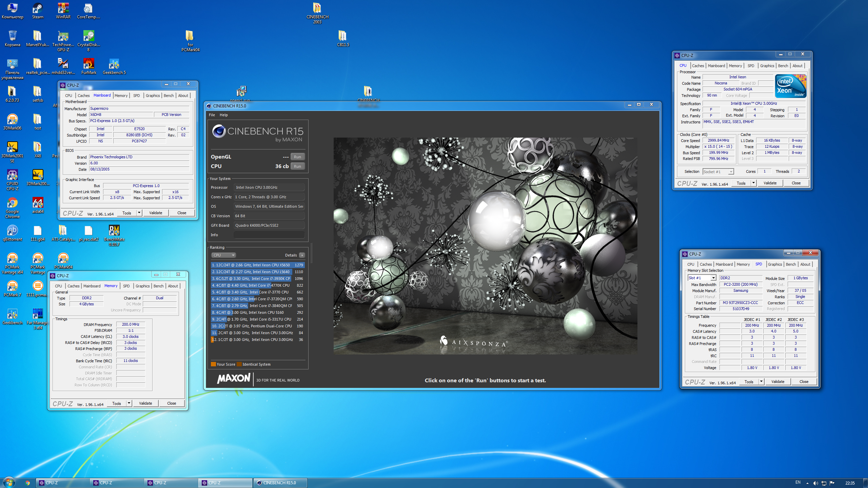
Task: Launch Geekbench 5 desktop shortcut
Action: (x=114, y=66)
